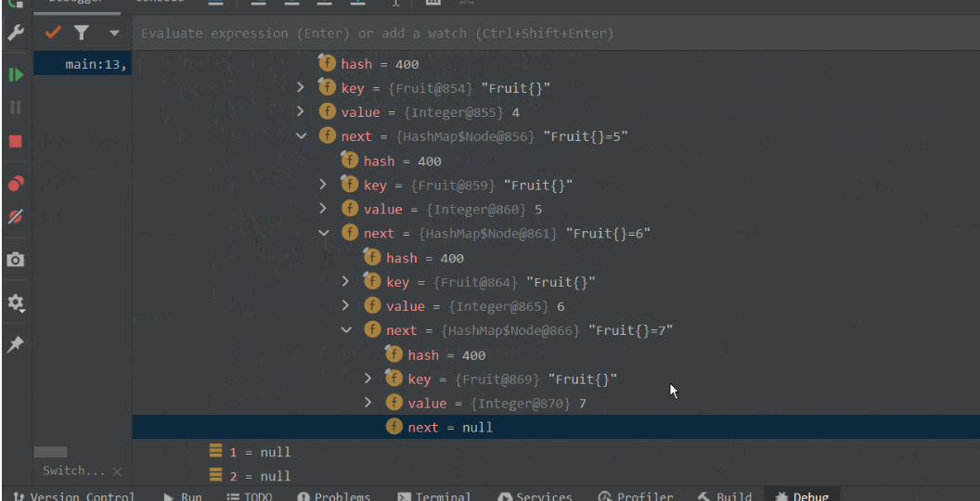Click the filter funnel icon in frames toolbar

point(82,32)
